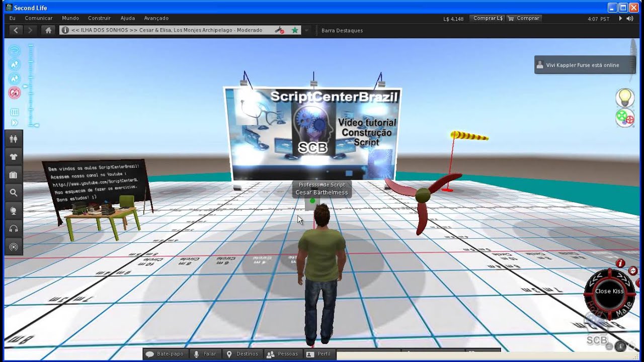Screen dimensions: 644x362
Task: Open the Mundo menu
Action: [x=70, y=18]
